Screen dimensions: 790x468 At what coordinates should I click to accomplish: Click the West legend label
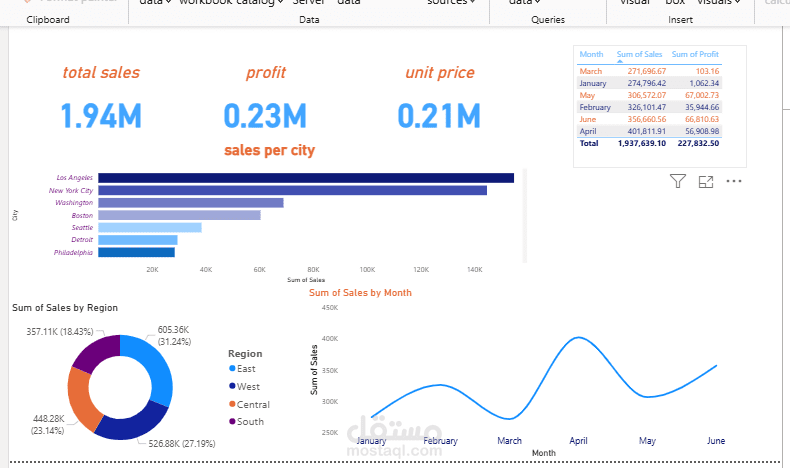pos(248,386)
